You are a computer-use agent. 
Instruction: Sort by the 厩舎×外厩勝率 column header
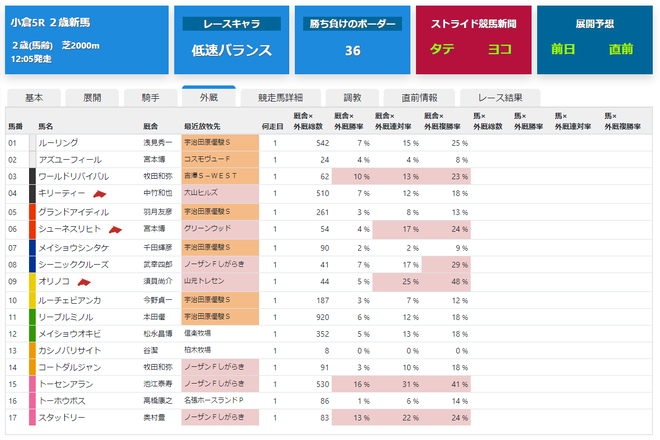click(350, 121)
